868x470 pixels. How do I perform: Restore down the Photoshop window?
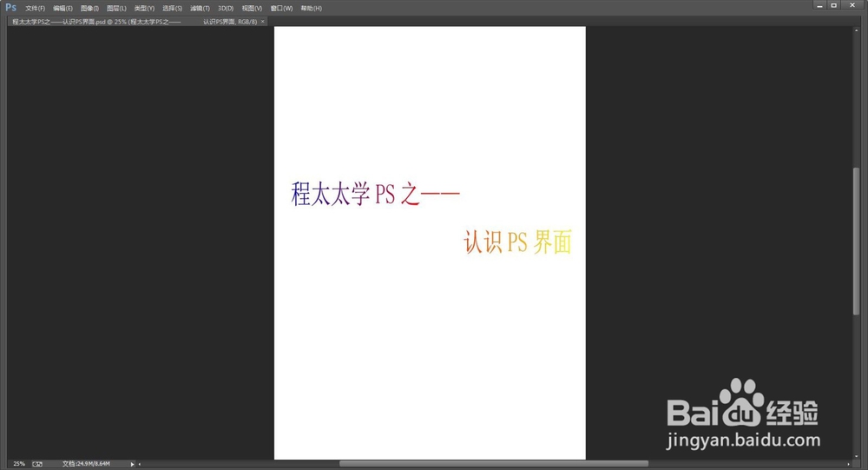[x=833, y=5]
